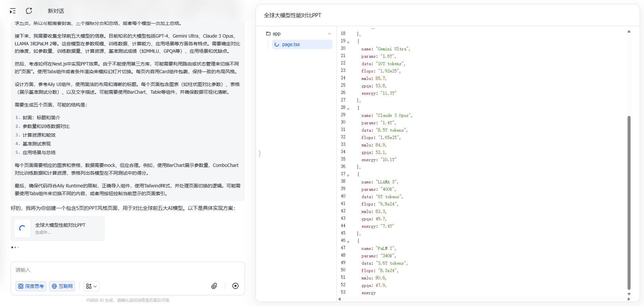Select the page.tsx file

[x=291, y=44]
